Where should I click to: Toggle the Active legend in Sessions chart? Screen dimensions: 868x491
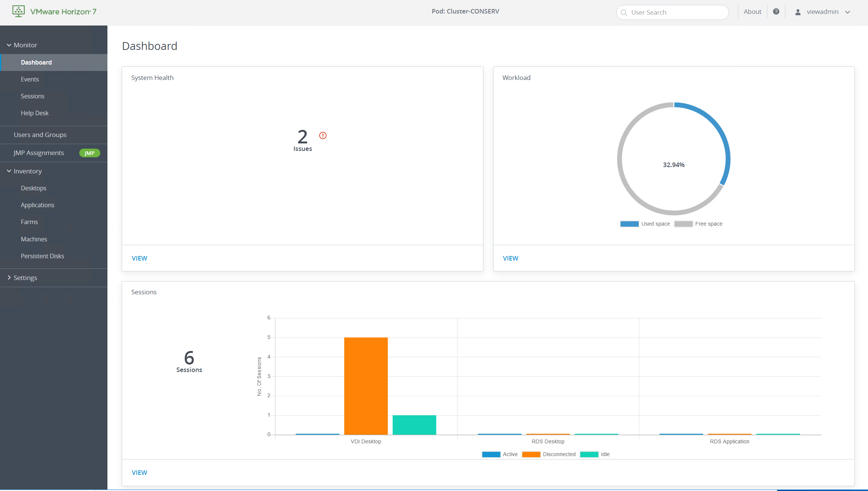point(491,454)
